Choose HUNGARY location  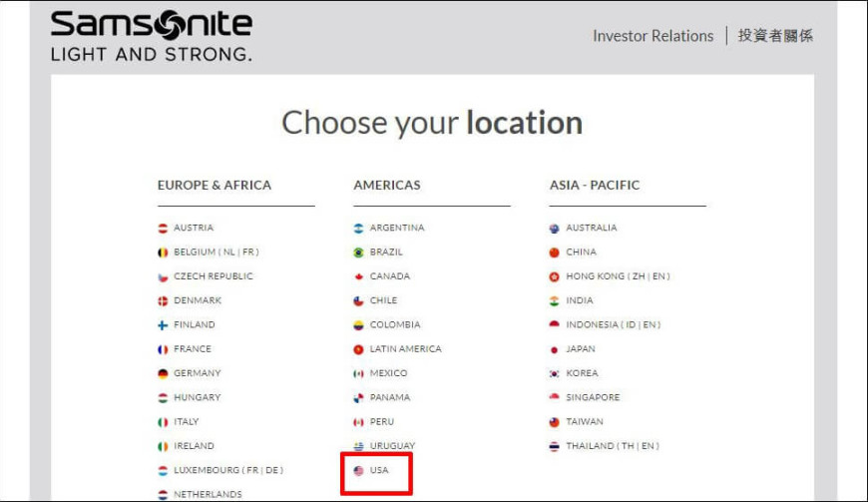coord(198,397)
